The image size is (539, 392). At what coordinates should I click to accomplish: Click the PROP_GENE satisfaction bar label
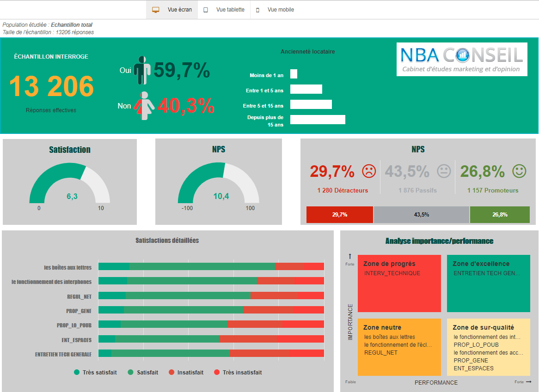(x=79, y=311)
